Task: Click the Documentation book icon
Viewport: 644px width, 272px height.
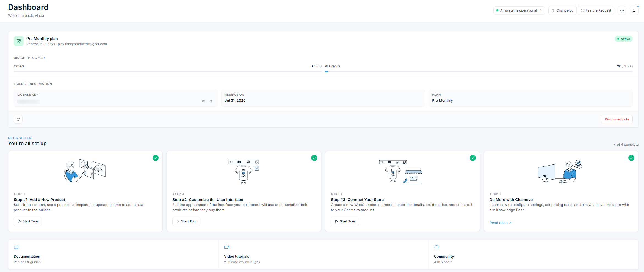Action: tap(16, 247)
